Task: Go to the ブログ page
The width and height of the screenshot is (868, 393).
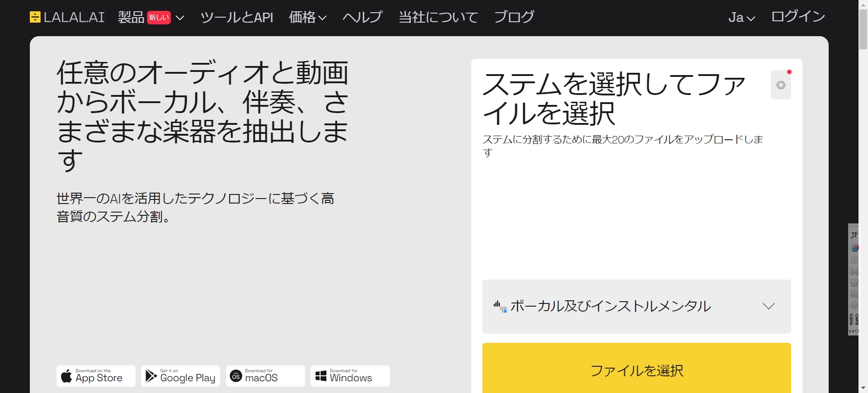Action: coord(514,17)
